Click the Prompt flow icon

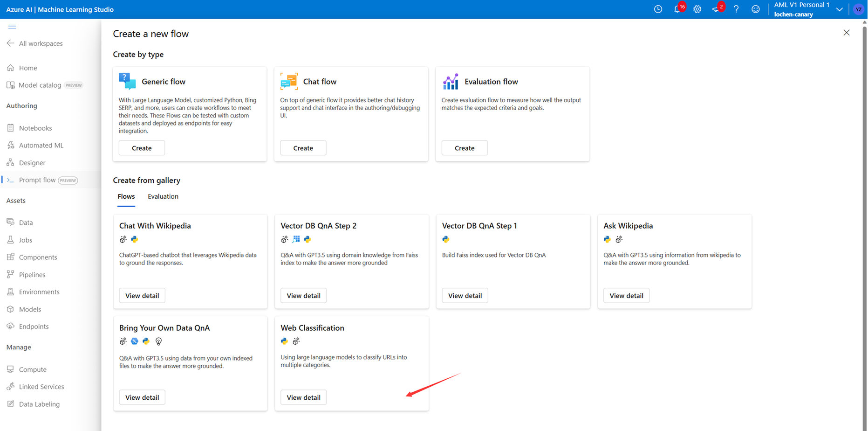point(10,180)
